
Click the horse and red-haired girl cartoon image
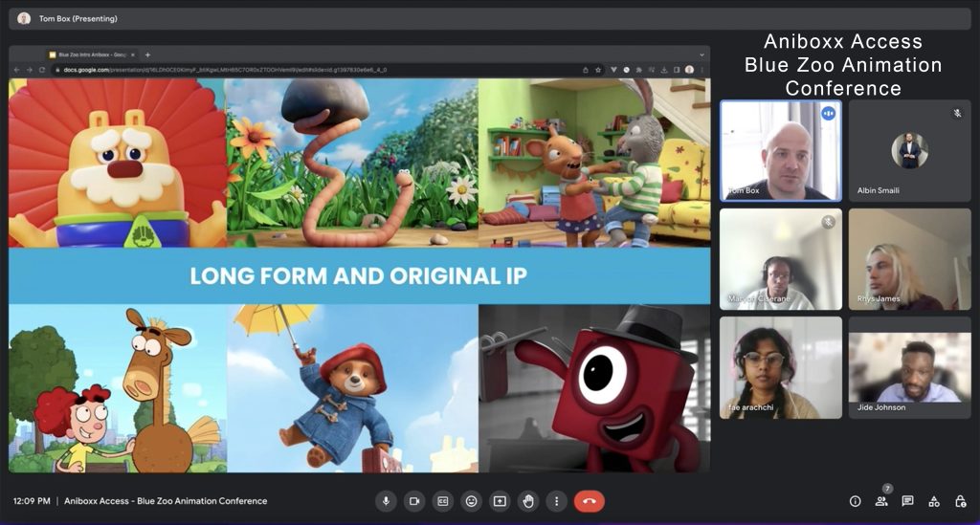point(118,388)
